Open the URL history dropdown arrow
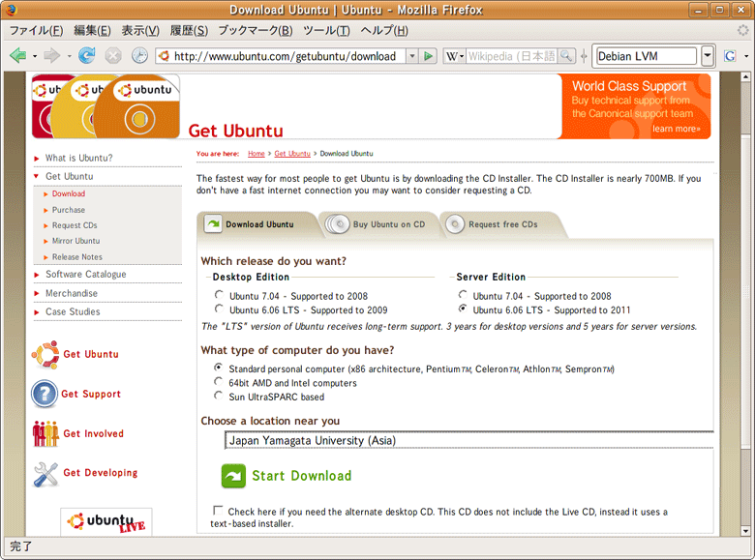Viewport: 755px width, 560px height. pyautogui.click(x=412, y=56)
